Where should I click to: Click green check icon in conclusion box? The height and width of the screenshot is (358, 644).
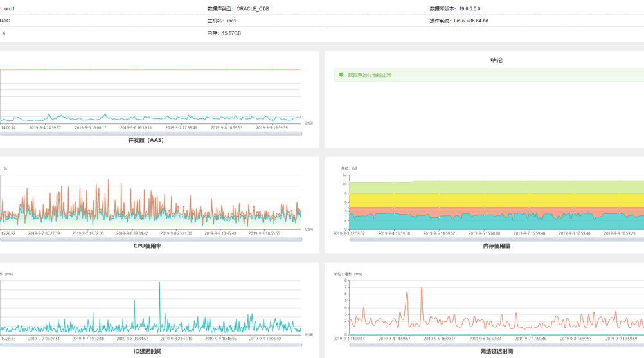point(341,75)
